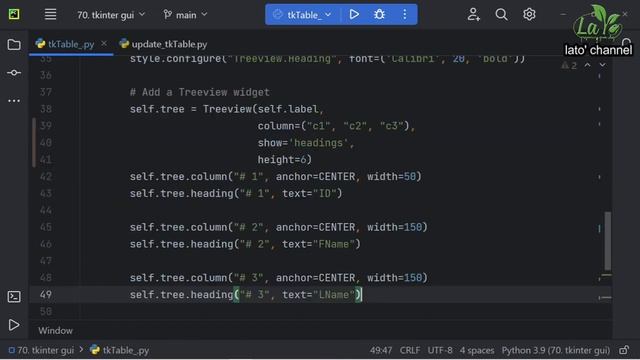Change UTF-8 file encoding in status bar
640x360 pixels.
440,350
